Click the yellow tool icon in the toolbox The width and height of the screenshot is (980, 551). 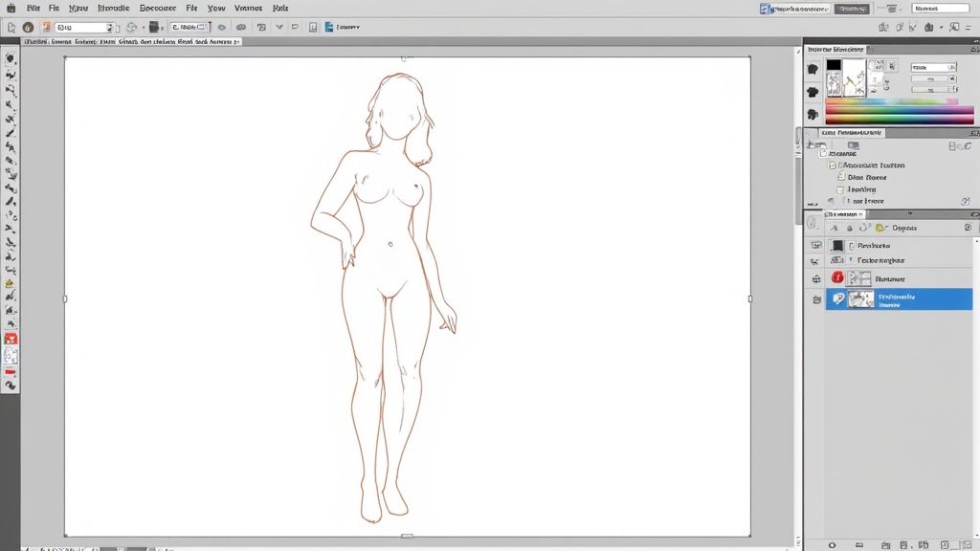11,283
